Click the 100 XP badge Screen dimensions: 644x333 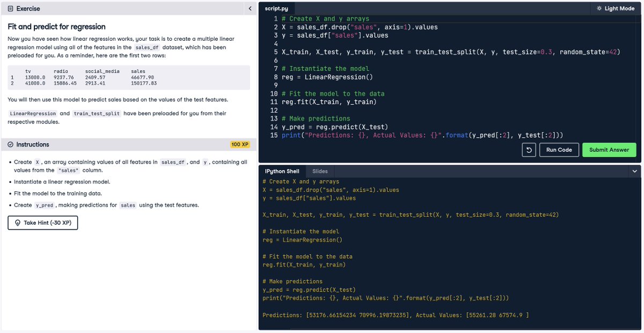point(239,145)
